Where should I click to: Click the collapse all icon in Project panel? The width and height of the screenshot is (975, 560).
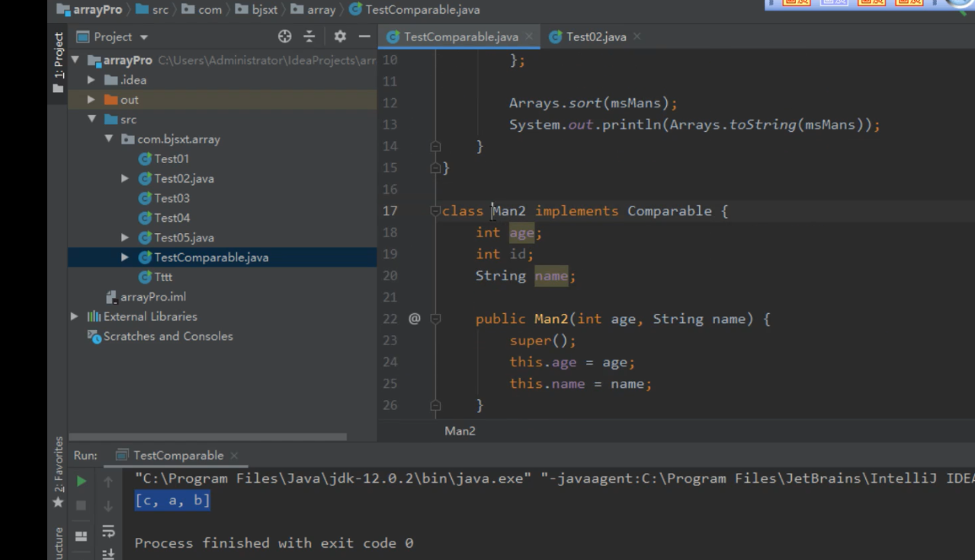(x=309, y=37)
